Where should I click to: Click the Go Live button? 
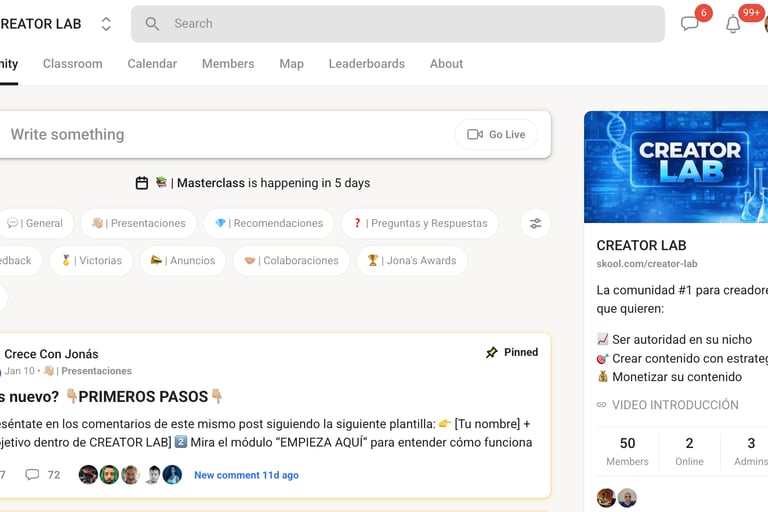click(x=496, y=134)
